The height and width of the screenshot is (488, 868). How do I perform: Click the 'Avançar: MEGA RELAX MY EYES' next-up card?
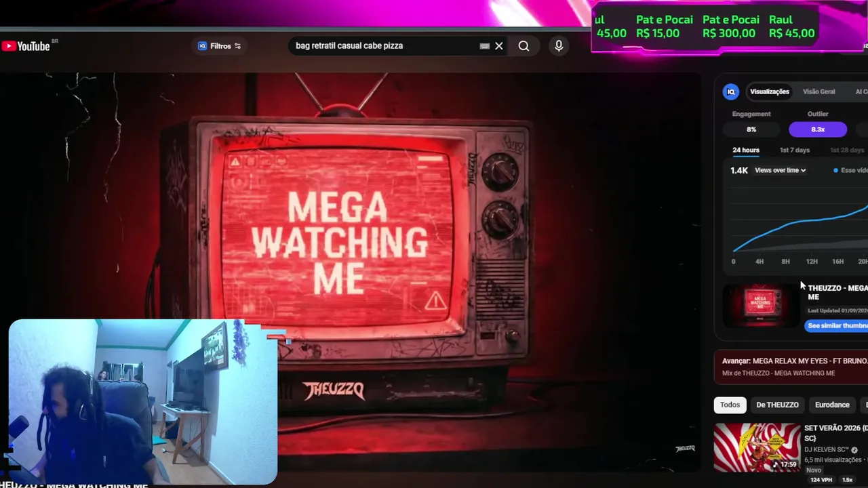tap(791, 367)
